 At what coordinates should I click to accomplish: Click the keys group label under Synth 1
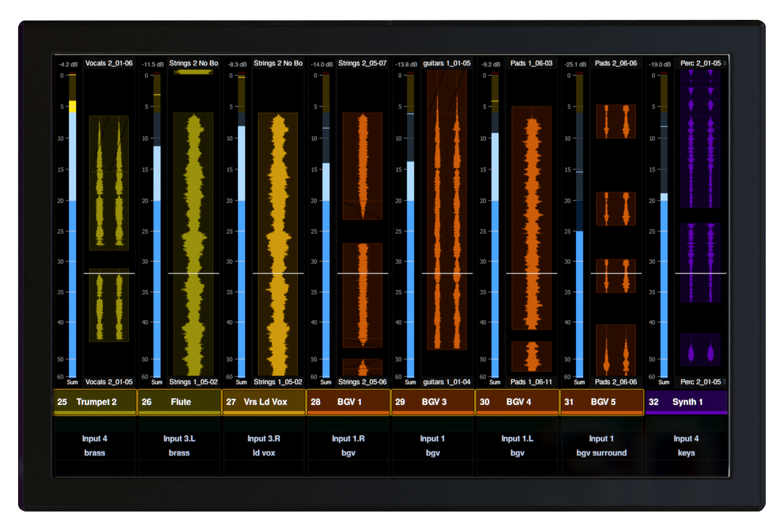coord(686,453)
